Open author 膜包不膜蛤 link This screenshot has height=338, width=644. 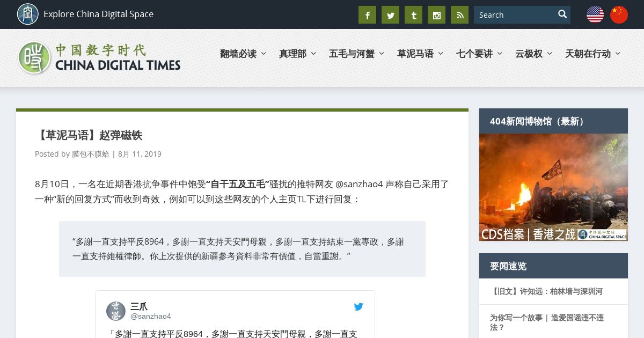click(91, 154)
